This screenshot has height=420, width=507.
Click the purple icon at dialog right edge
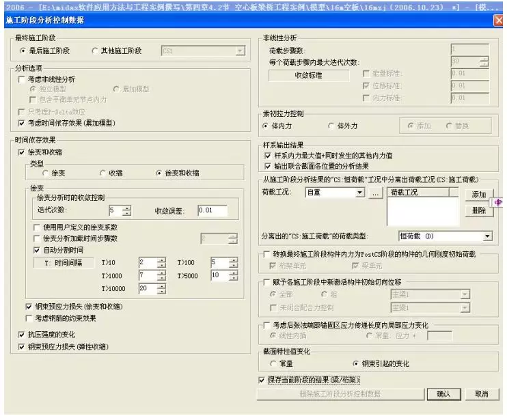(x=498, y=203)
